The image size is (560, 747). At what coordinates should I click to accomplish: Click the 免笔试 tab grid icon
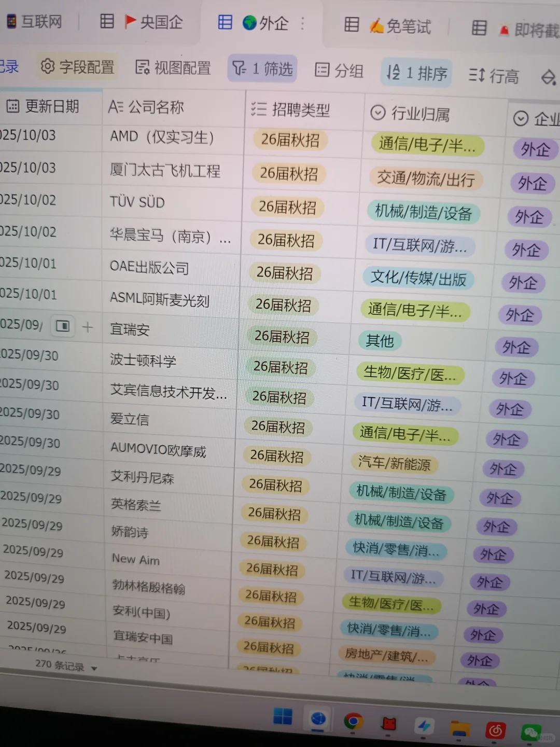point(352,24)
